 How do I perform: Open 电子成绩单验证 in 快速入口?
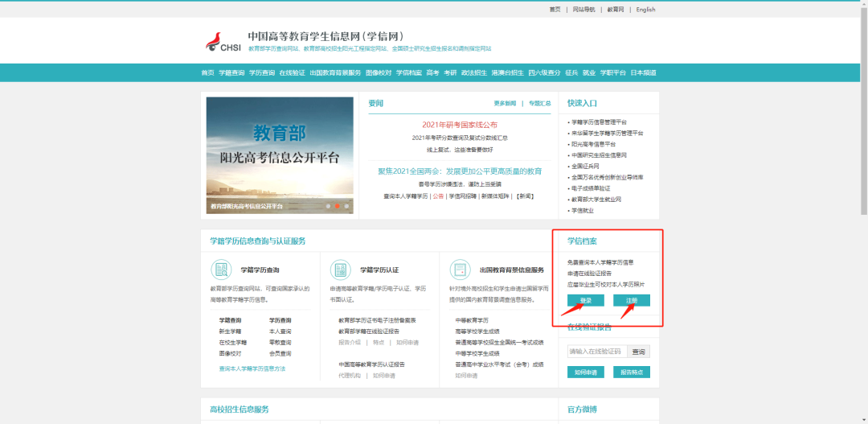(x=591, y=188)
